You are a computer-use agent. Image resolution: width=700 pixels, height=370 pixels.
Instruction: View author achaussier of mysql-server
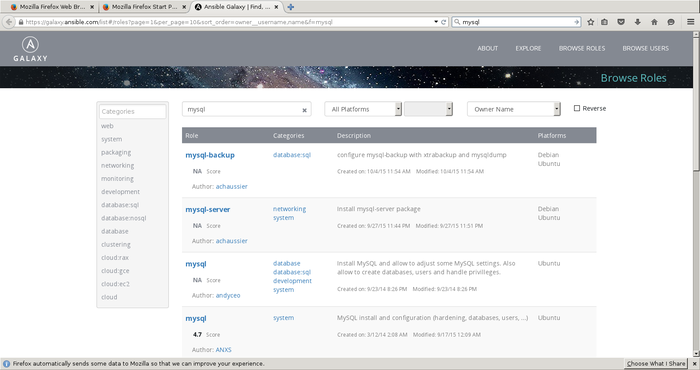click(x=231, y=241)
